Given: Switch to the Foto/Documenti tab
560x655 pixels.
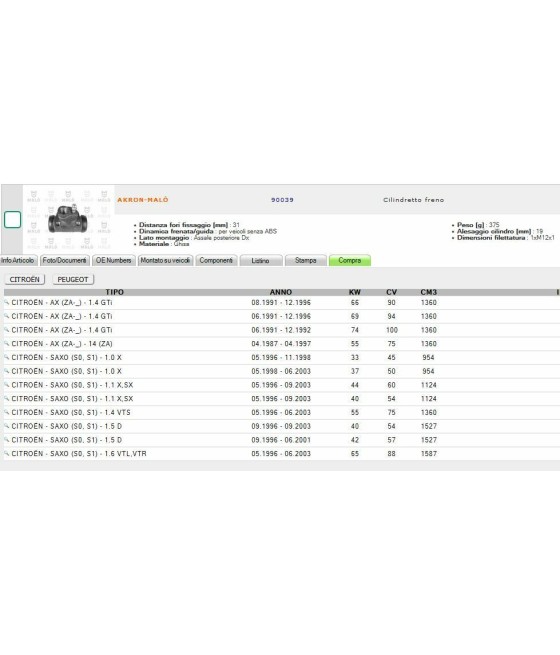Looking at the screenshot, I should [65, 260].
